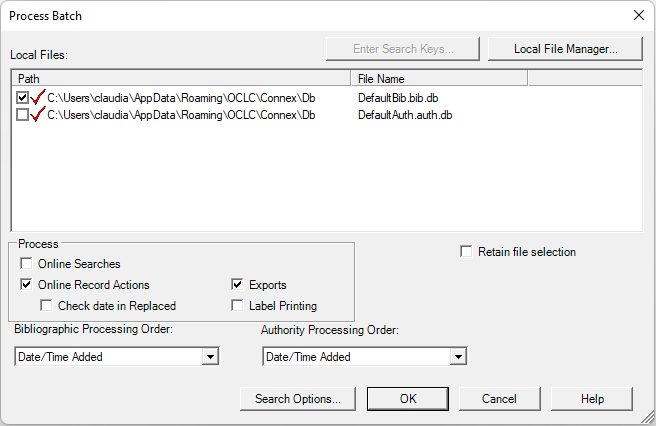
Task: Toggle Online Record Actions checkbox
Action: pos(26,285)
